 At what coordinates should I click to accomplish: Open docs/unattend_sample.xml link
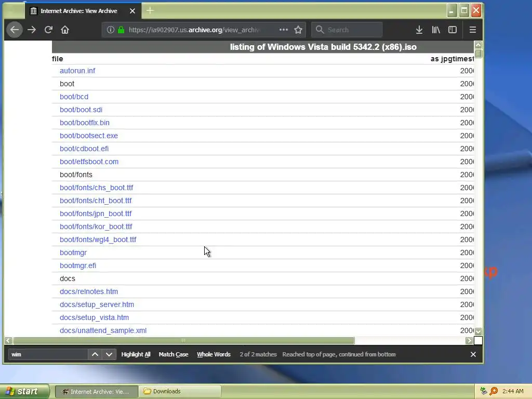tap(103, 330)
